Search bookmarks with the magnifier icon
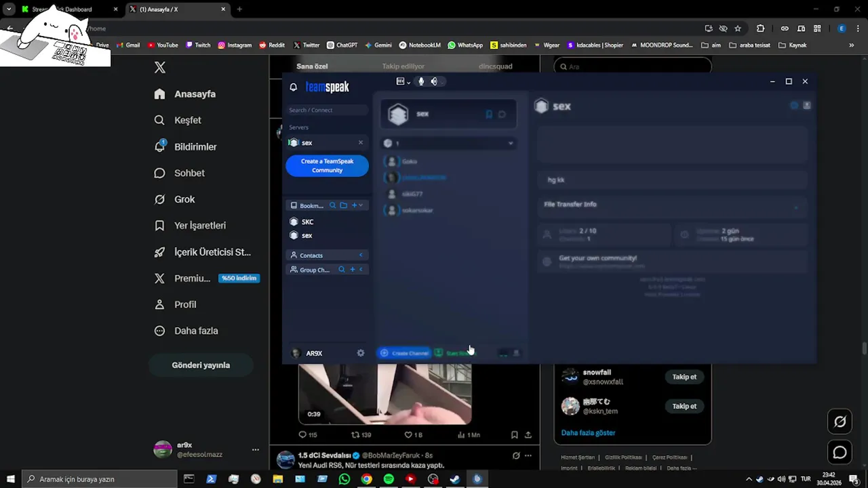Screen dimensions: 868x488 332,205
